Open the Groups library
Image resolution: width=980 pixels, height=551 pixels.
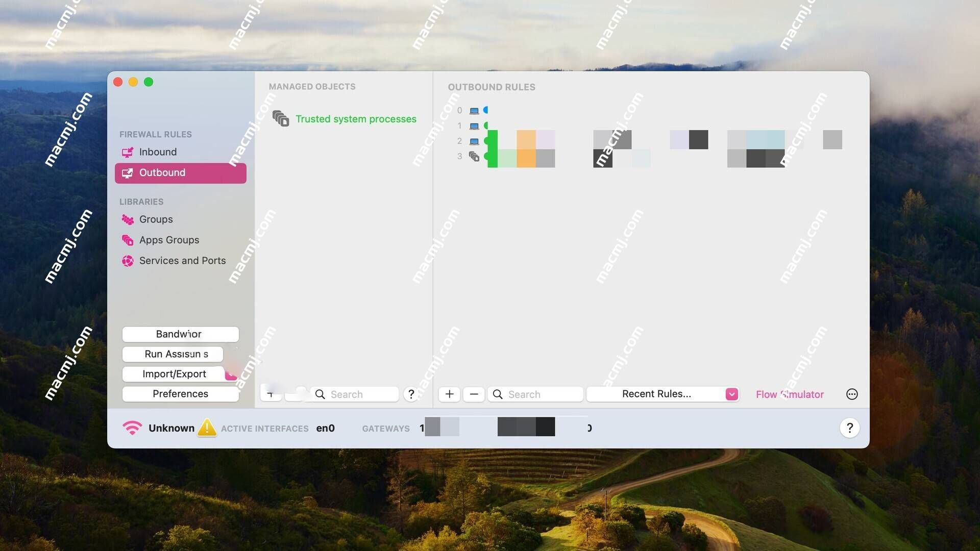(156, 220)
